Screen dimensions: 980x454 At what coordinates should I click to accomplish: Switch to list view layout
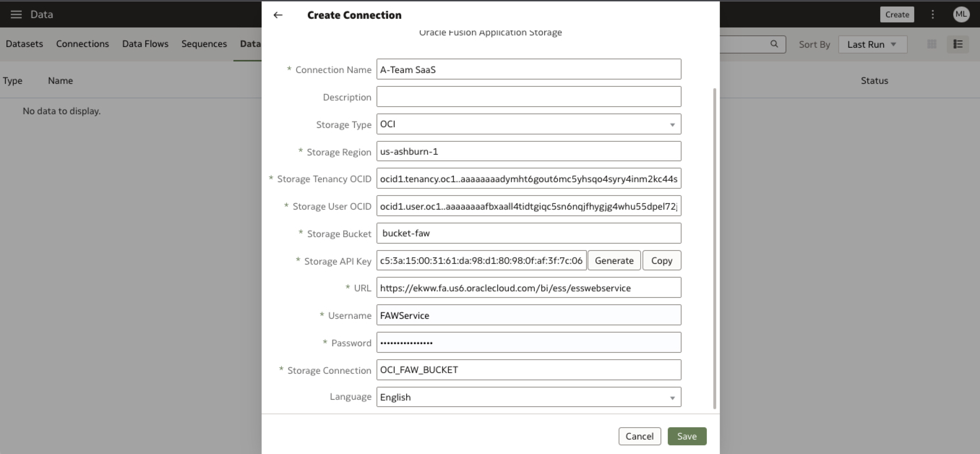tap(958, 44)
